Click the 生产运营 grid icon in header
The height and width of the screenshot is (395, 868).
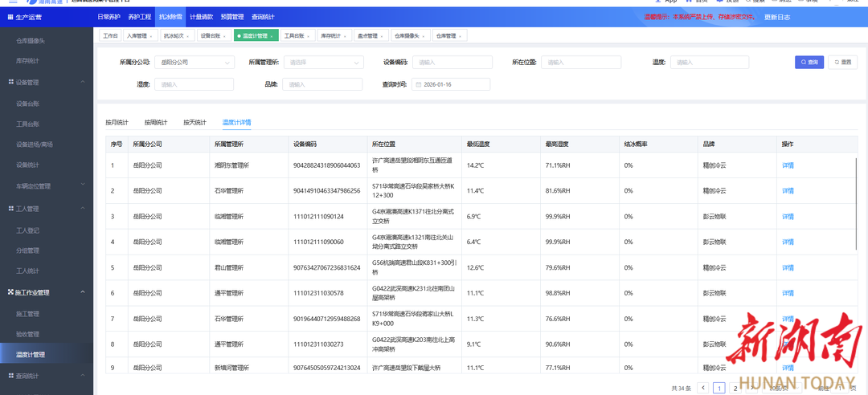coord(10,17)
